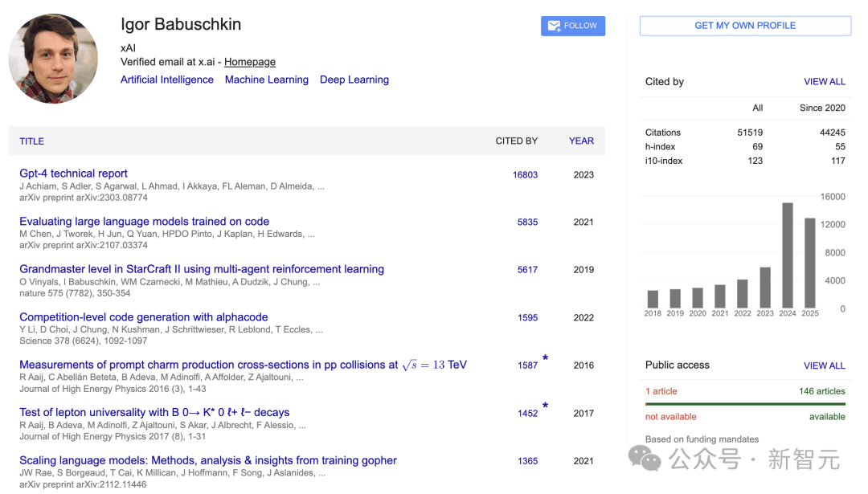The image size is (868, 494).
Task: Click year 2023 of GPT-4 report
Action: click(x=583, y=175)
